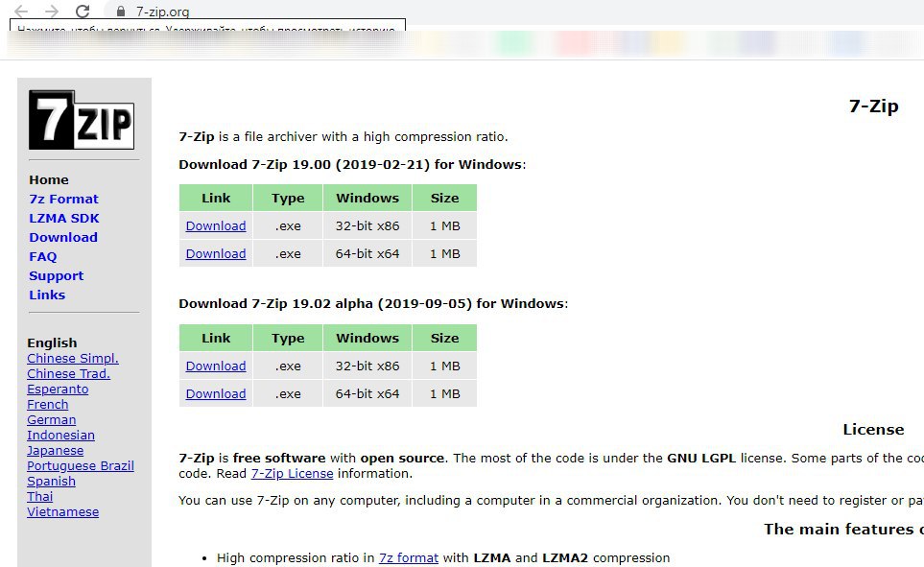Viewport: 924px width, 567px height.
Task: Open the Links sidebar item
Action: point(47,295)
